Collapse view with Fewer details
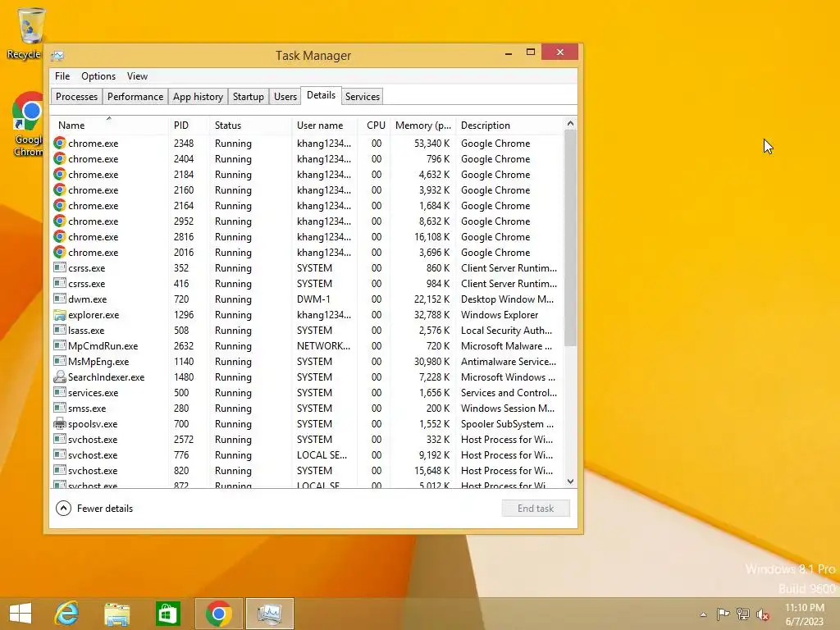The image size is (840, 630). click(94, 509)
